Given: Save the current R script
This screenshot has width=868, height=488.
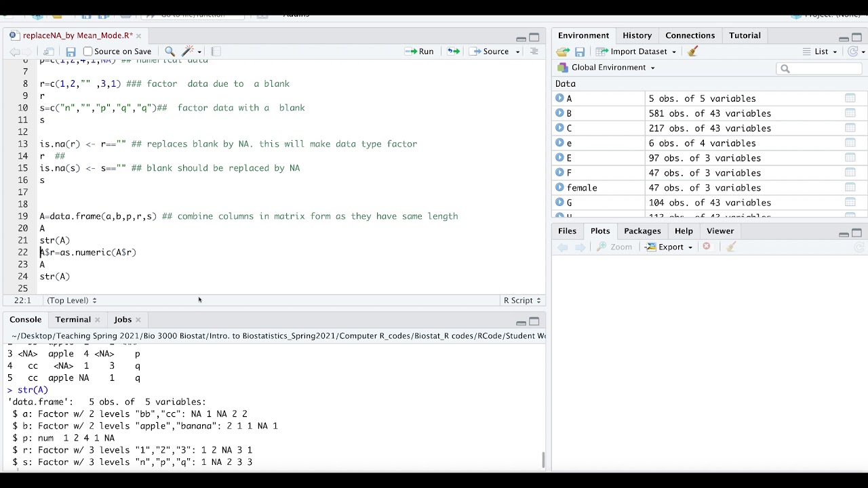Looking at the screenshot, I should [71, 52].
